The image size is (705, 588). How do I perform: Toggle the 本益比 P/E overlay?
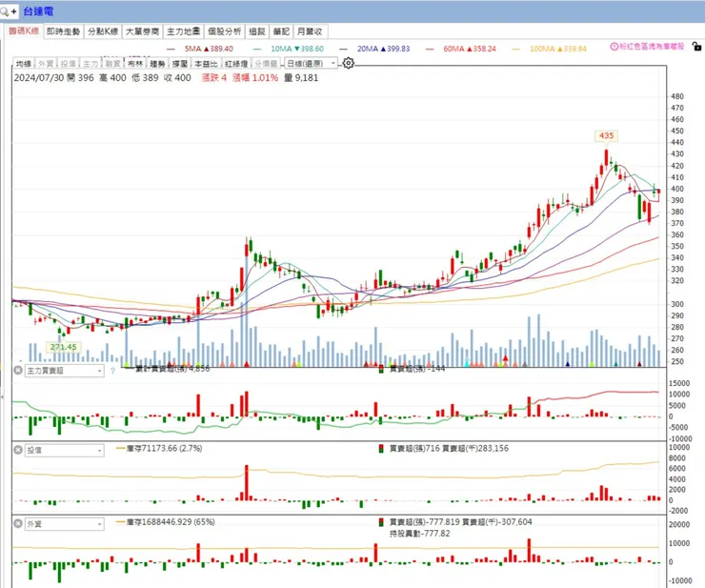pyautogui.click(x=206, y=64)
